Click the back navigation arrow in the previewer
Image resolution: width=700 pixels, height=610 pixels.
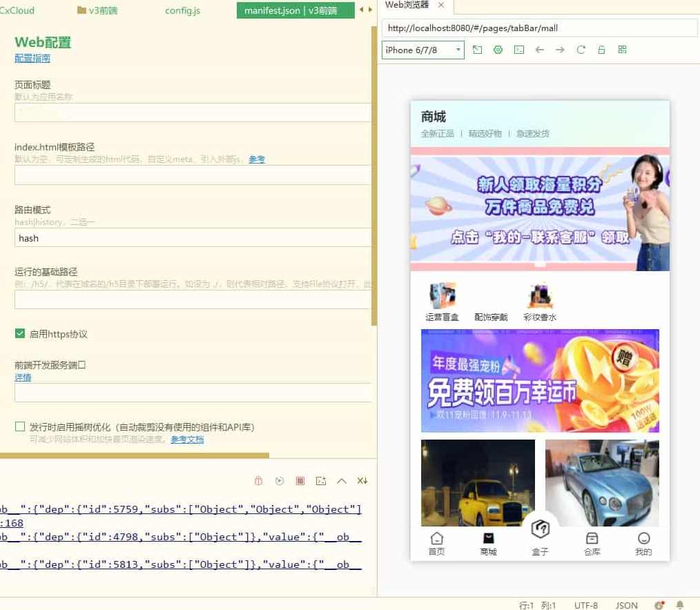[539, 49]
